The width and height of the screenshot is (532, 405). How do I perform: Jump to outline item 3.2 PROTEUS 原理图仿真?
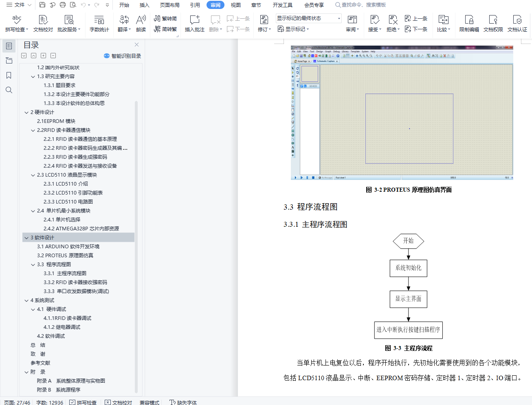point(65,256)
